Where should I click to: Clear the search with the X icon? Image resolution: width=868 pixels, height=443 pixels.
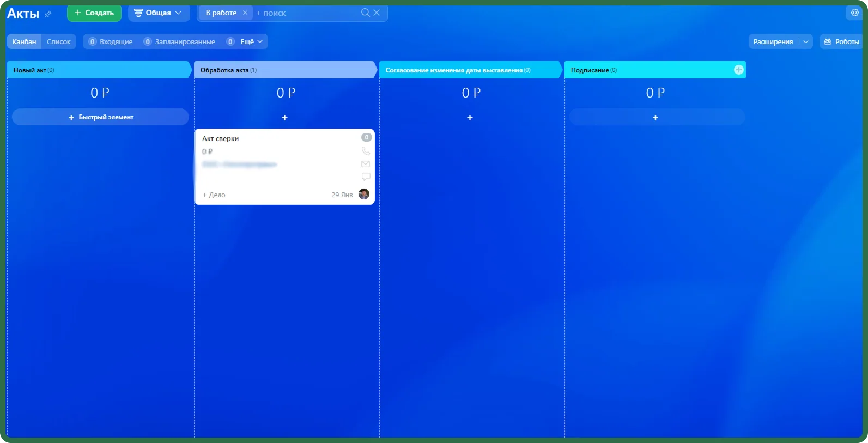coord(377,13)
